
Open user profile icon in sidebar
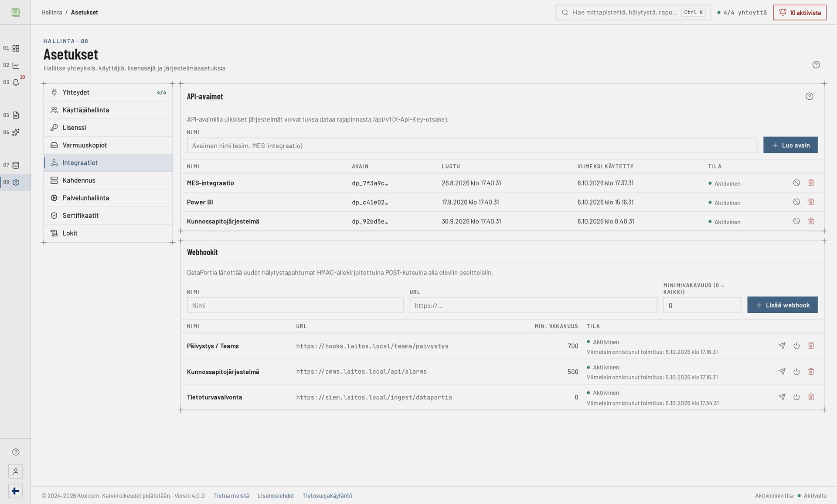16,471
